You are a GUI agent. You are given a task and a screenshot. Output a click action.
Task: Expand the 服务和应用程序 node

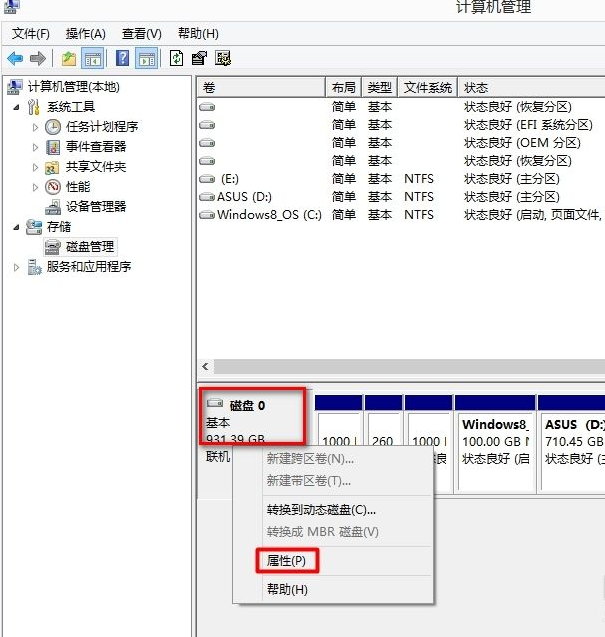point(17,267)
